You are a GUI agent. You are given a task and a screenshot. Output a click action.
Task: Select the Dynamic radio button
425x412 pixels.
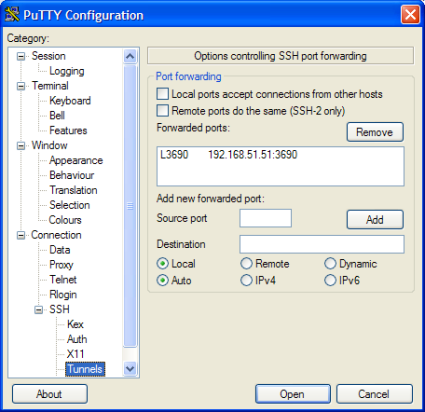coord(330,264)
